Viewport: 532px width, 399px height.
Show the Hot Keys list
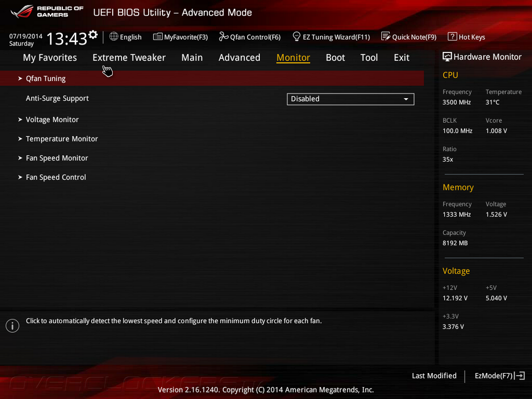point(467,36)
